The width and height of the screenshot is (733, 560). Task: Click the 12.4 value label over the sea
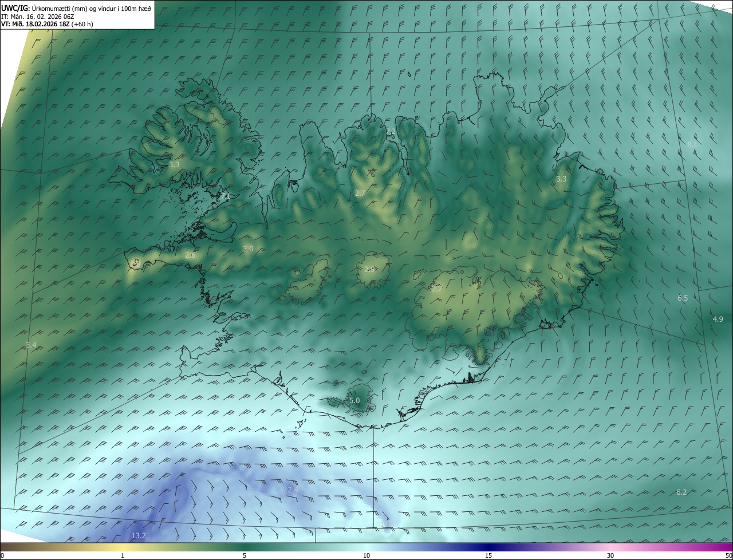pyautogui.click(x=291, y=490)
